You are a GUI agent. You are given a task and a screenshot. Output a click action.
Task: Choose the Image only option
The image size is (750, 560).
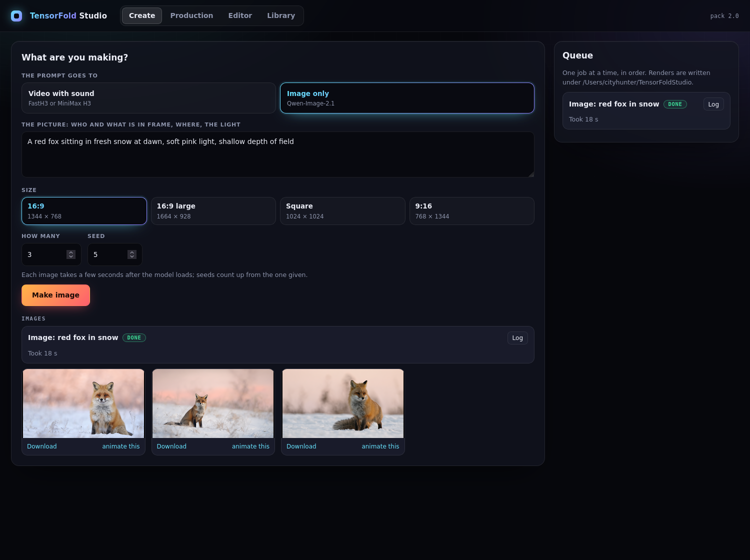[x=407, y=98]
